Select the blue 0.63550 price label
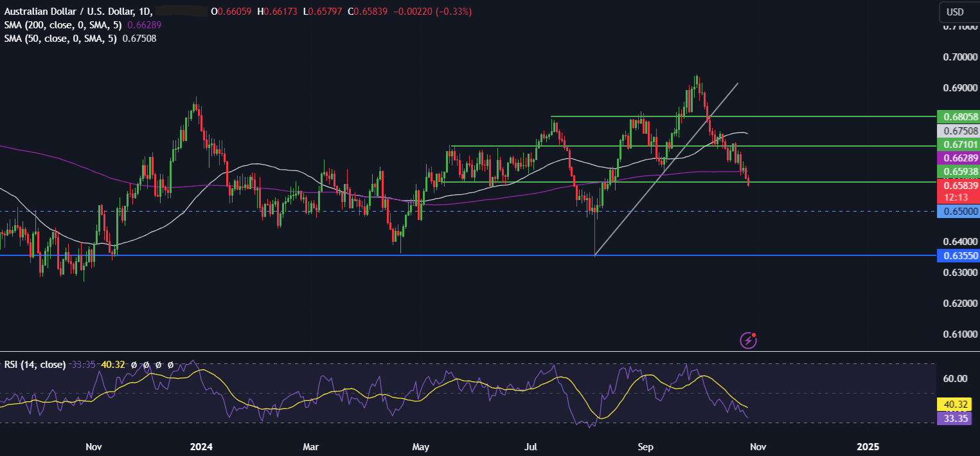The width and height of the screenshot is (980, 456). point(958,255)
